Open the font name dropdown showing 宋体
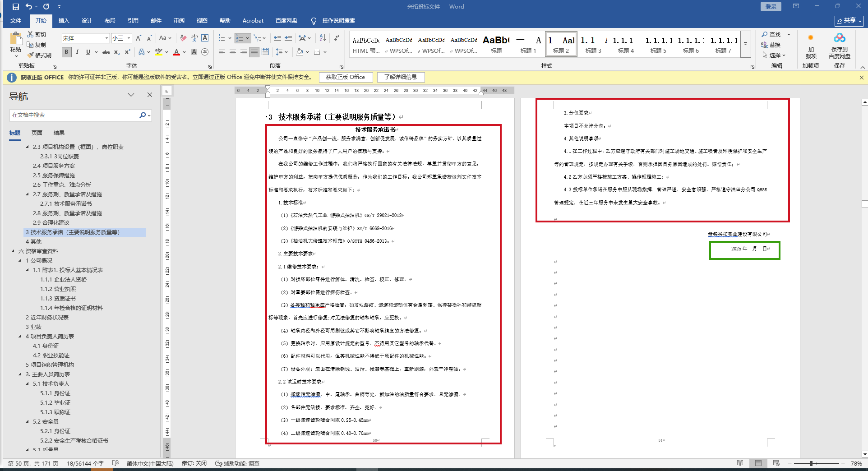 click(106, 38)
